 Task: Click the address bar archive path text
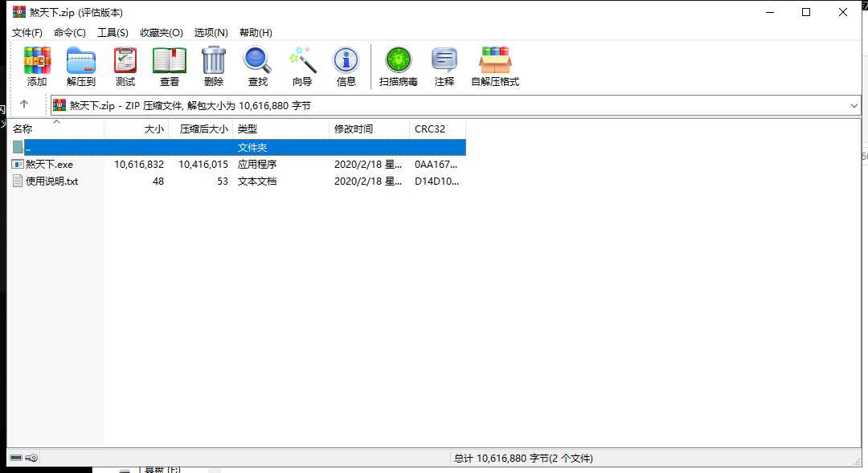[x=190, y=105]
